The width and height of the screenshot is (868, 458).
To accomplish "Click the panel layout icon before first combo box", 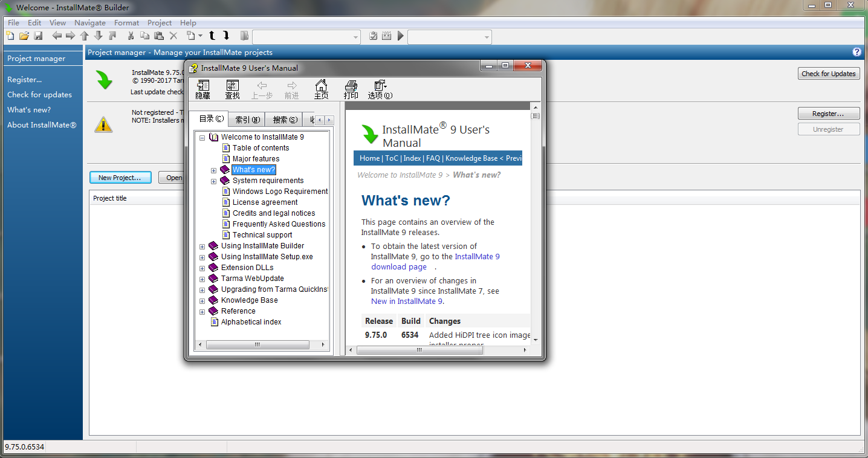I will 244,36.
